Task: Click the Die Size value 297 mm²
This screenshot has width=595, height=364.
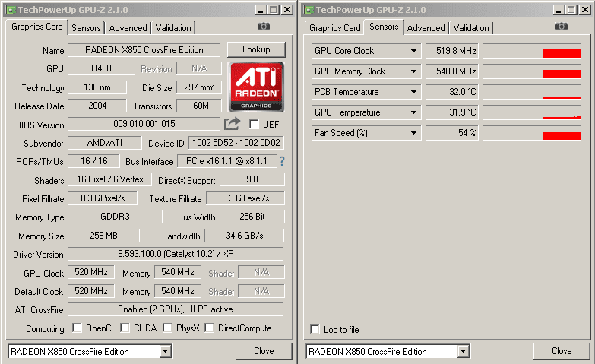Action: [199, 87]
